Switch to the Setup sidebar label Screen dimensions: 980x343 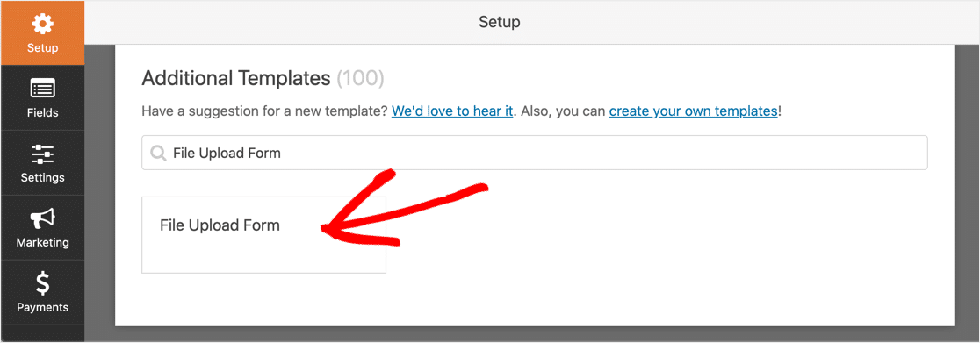click(42, 48)
